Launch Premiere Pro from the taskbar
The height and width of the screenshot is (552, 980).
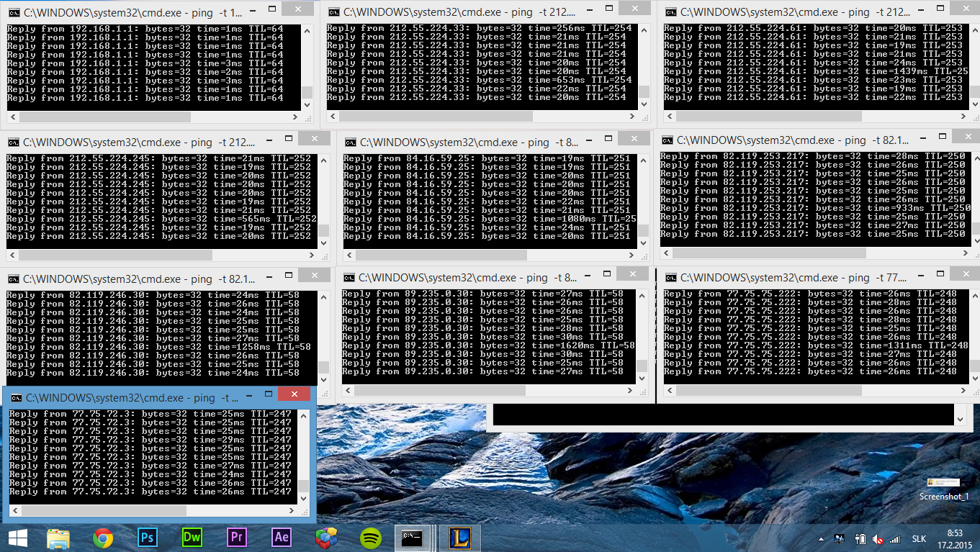coord(236,538)
